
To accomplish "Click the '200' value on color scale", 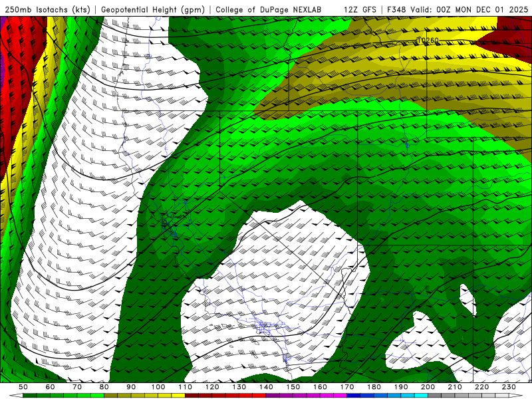I will pyautogui.click(x=428, y=387).
